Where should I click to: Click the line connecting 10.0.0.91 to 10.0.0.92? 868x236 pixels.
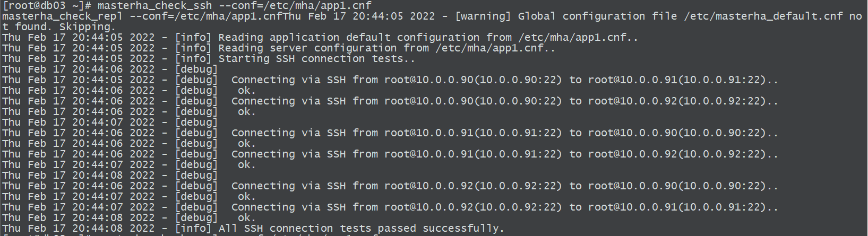tap(390, 154)
